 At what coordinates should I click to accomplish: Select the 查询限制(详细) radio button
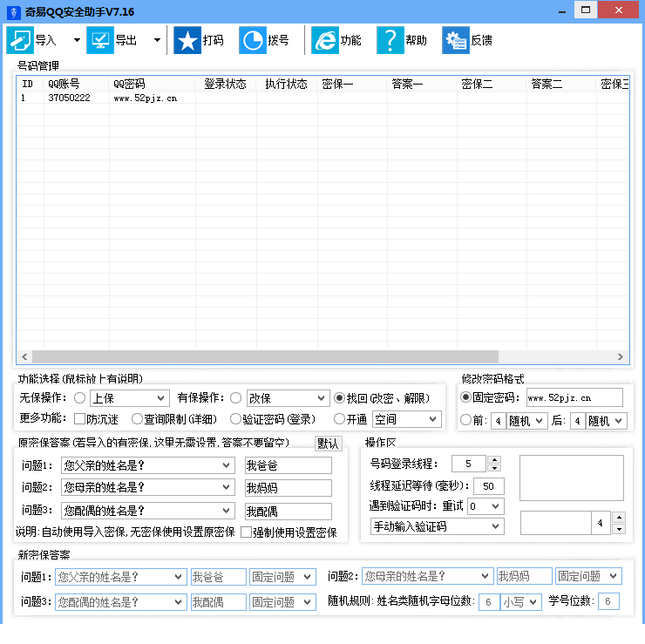[137, 419]
